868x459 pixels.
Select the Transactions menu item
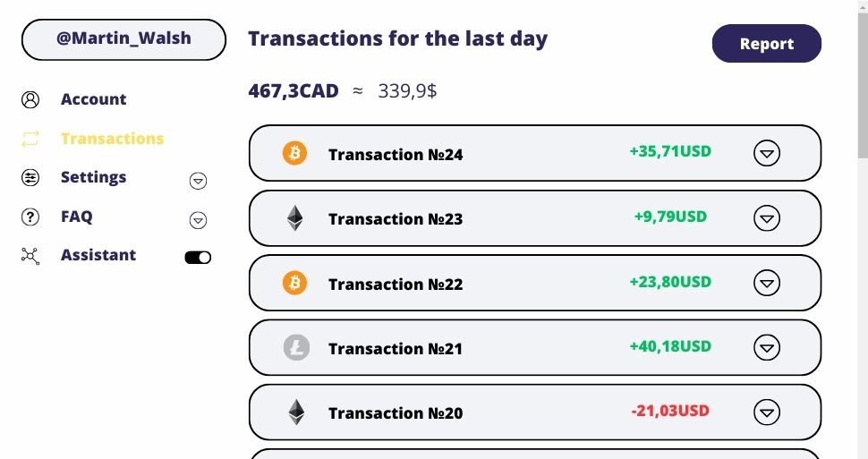[x=112, y=139]
